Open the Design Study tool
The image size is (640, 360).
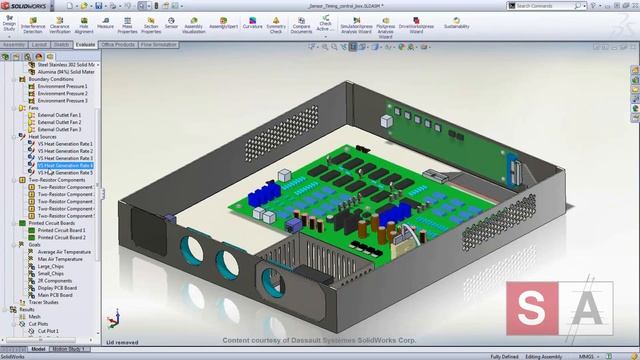click(x=9, y=24)
